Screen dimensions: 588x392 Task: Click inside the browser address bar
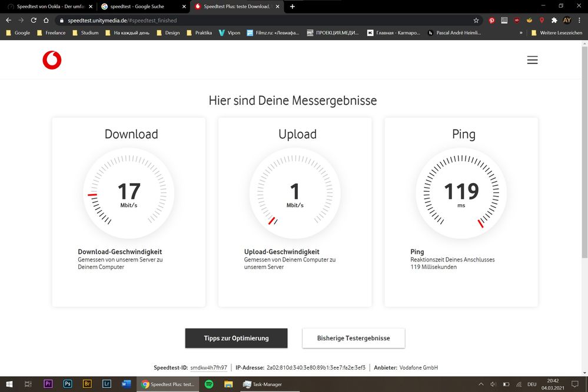pos(177,19)
